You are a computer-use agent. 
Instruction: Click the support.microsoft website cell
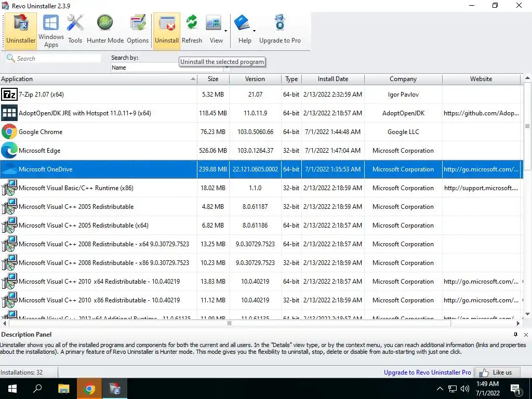coord(481,188)
